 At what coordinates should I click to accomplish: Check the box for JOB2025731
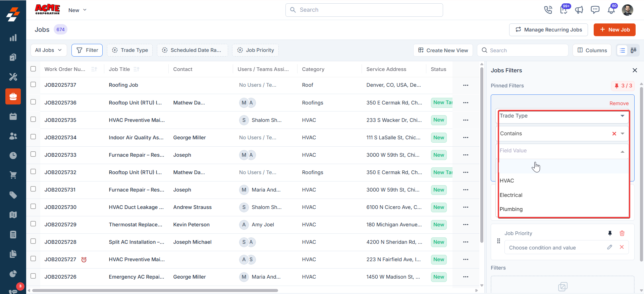pyautogui.click(x=33, y=189)
